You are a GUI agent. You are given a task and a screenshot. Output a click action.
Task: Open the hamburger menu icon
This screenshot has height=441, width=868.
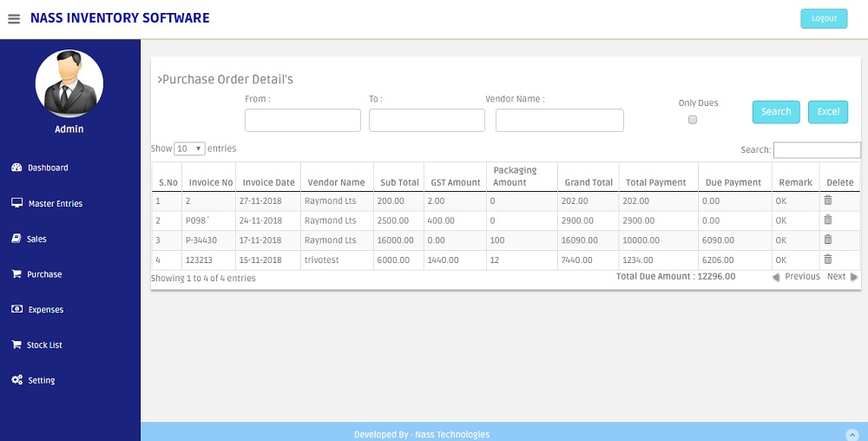(14, 19)
